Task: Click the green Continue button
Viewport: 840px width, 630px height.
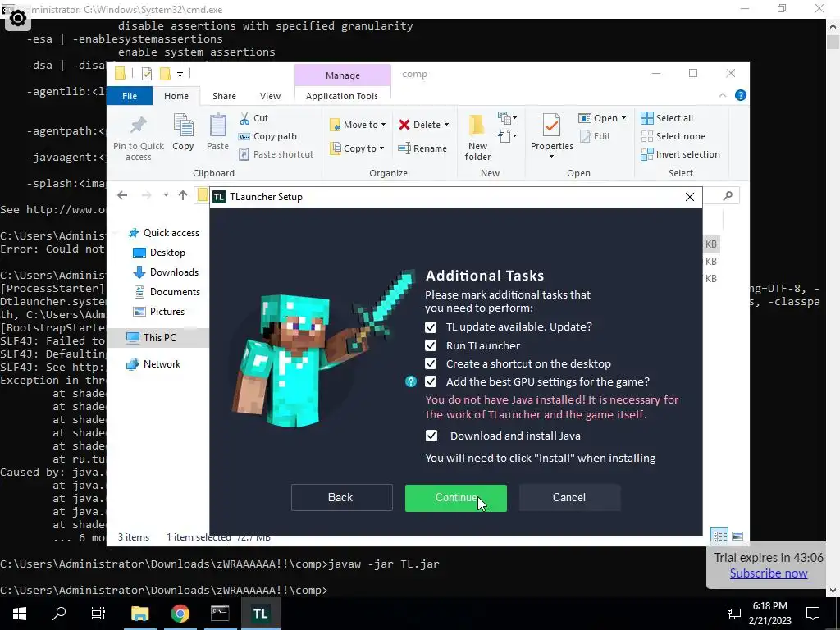Action: pyautogui.click(x=456, y=498)
